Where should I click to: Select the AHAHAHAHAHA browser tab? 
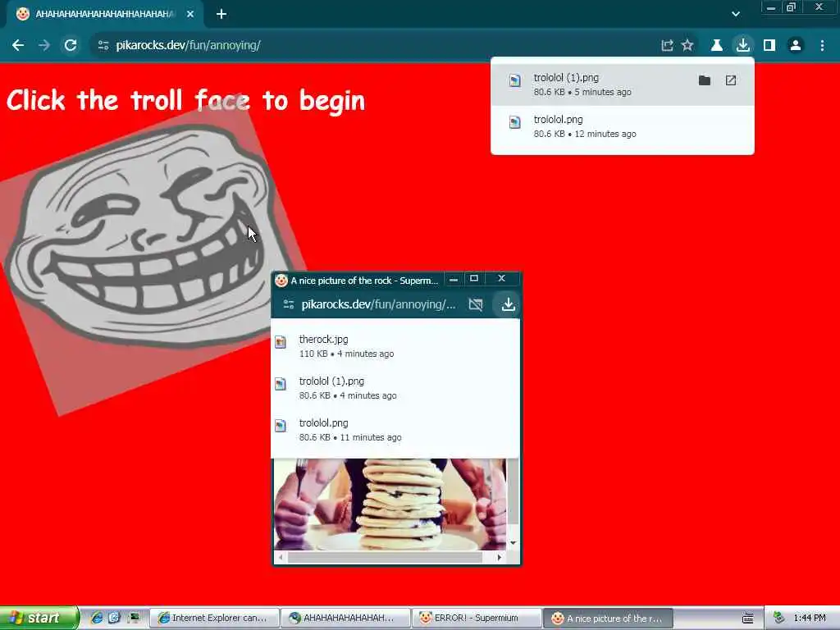104,14
